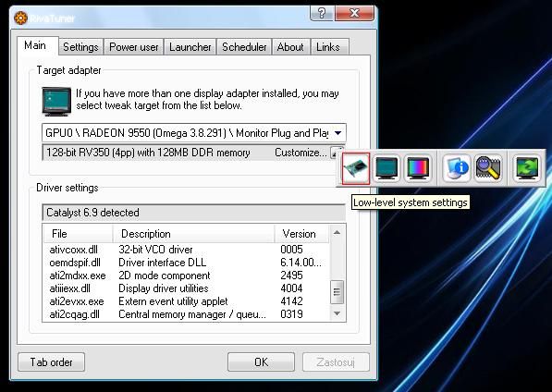Click the green arrows monitor icon

(x=527, y=168)
